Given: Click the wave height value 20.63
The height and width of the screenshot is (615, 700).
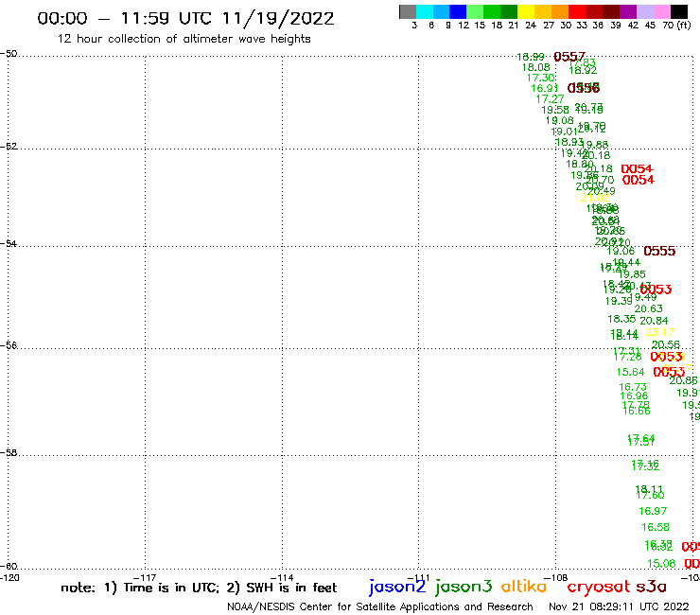Looking at the screenshot, I should [x=648, y=308].
